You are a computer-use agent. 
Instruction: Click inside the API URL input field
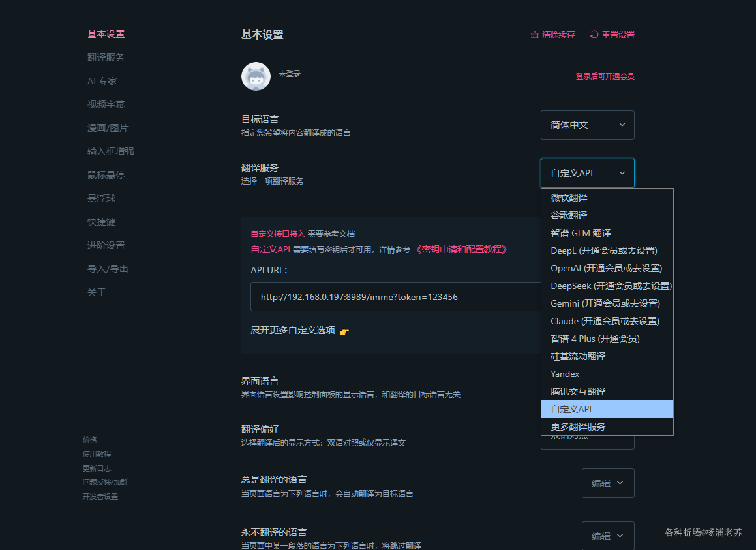(391, 296)
